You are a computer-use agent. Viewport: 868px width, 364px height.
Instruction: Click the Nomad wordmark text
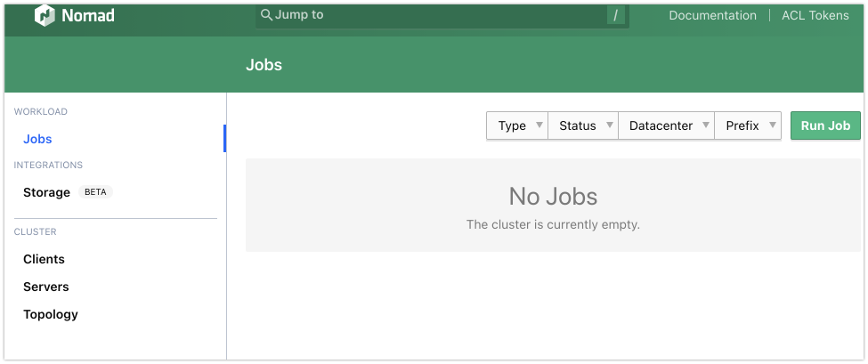[x=87, y=15]
